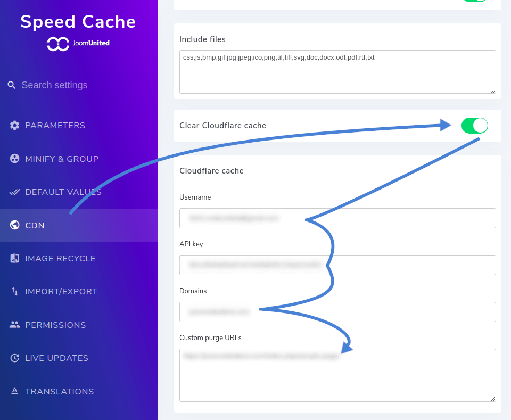Disable the Clear Cloudflare cache toggle
The image size is (511, 420).
[474, 126]
